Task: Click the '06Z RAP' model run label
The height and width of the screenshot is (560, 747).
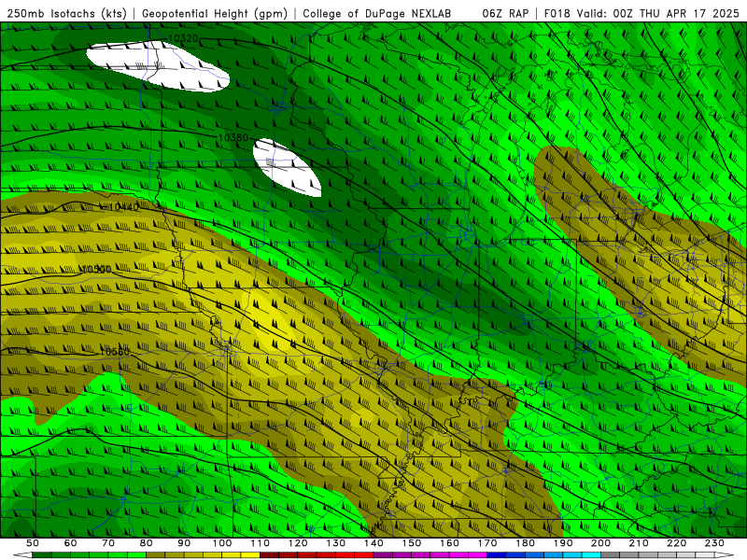Action: pos(505,14)
